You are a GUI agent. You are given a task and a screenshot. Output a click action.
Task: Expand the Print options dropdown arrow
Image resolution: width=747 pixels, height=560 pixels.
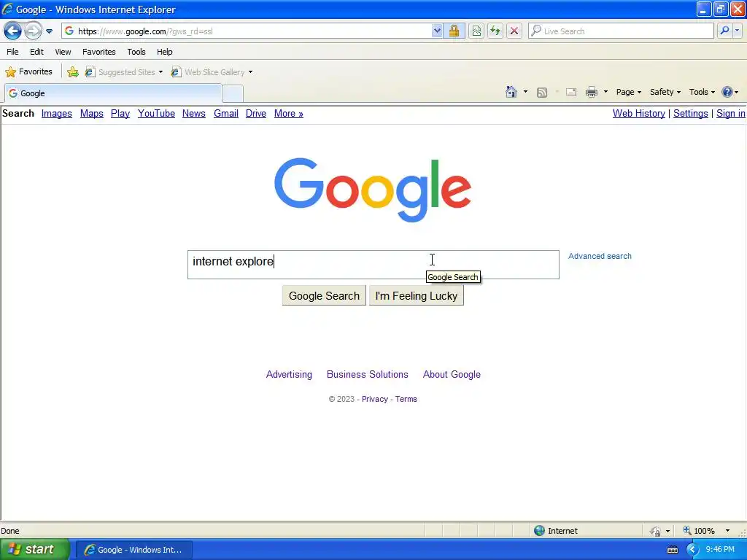coord(605,92)
